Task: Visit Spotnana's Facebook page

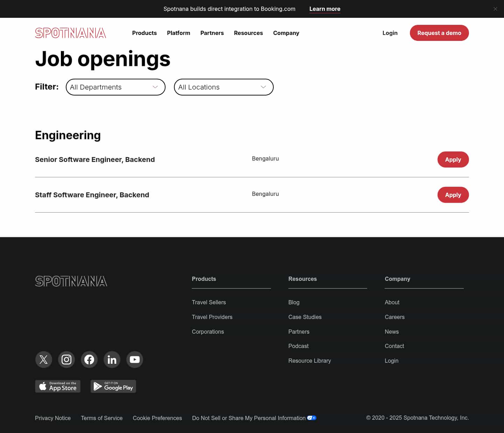Action: 89,359
